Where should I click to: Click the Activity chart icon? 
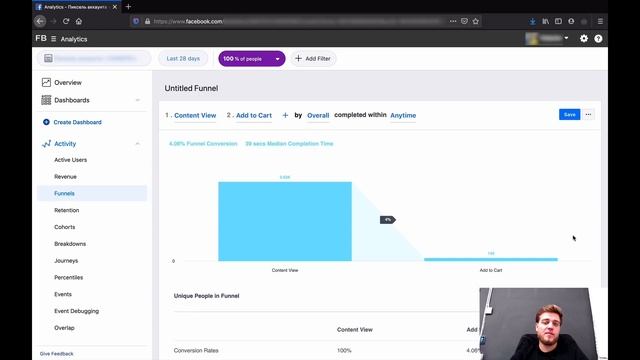tap(46, 144)
